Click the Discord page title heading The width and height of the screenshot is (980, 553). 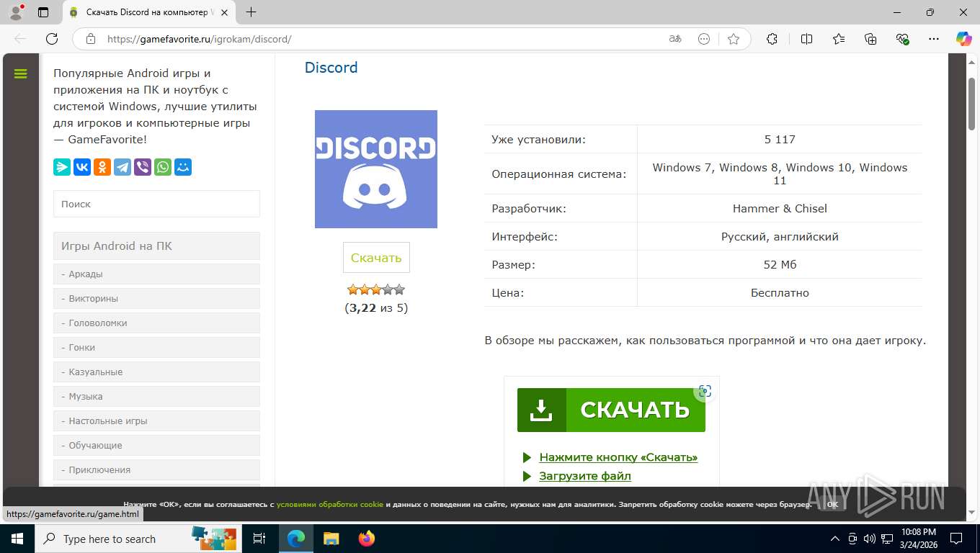pos(331,68)
